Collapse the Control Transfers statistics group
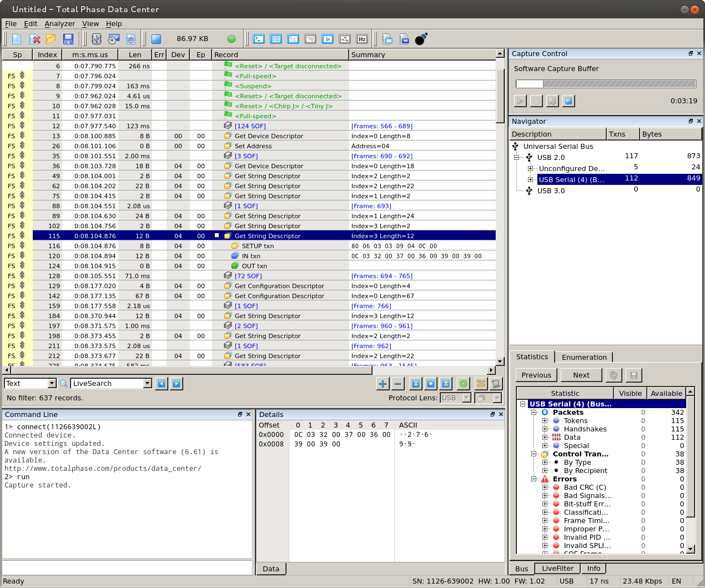The height and width of the screenshot is (588, 705). (533, 454)
